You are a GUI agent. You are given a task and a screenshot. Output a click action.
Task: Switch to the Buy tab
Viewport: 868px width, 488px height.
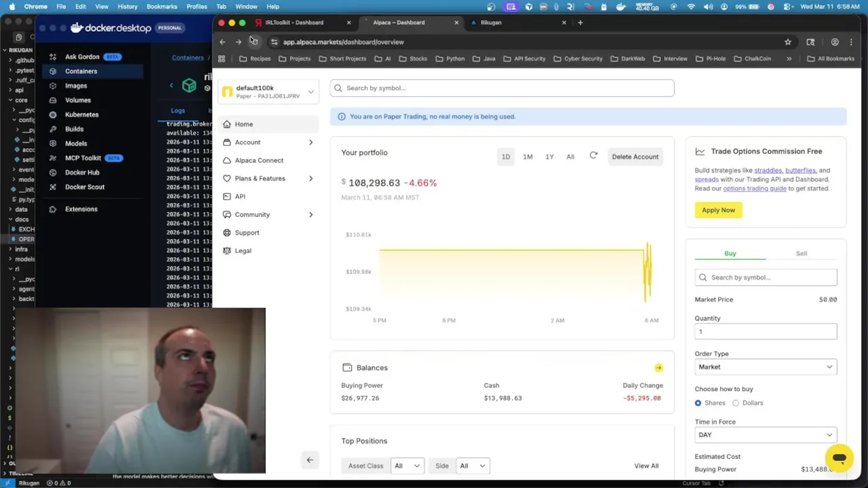[730, 253]
